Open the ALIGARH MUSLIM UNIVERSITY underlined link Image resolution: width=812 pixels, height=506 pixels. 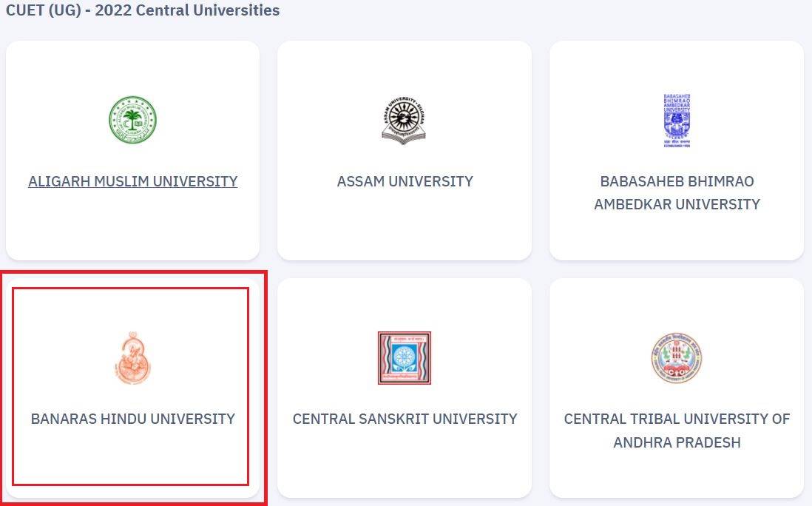click(x=132, y=181)
